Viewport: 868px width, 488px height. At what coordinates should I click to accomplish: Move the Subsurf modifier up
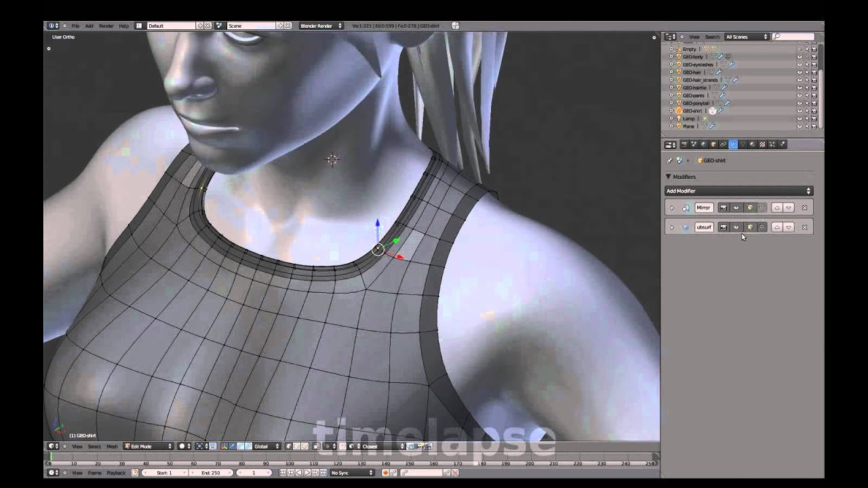point(777,227)
